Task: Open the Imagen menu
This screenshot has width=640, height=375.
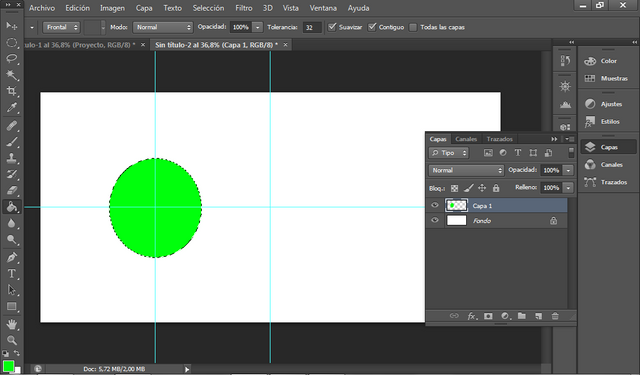Action: (112, 8)
